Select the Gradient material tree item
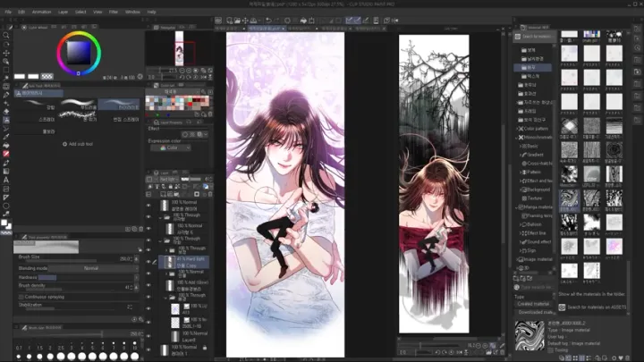The image size is (644, 362). point(534,155)
